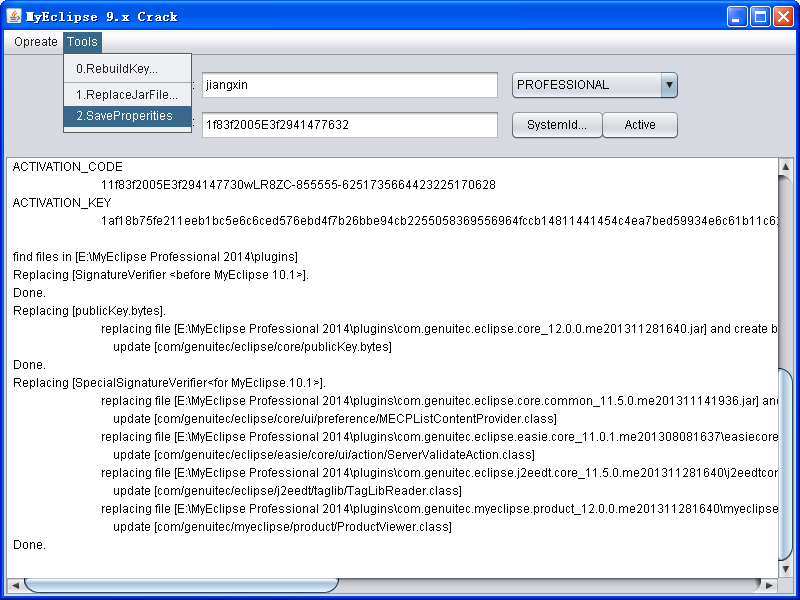Image resolution: width=800 pixels, height=600 pixels.
Task: Select 2.SaveProperities menu entry
Action: click(x=128, y=116)
